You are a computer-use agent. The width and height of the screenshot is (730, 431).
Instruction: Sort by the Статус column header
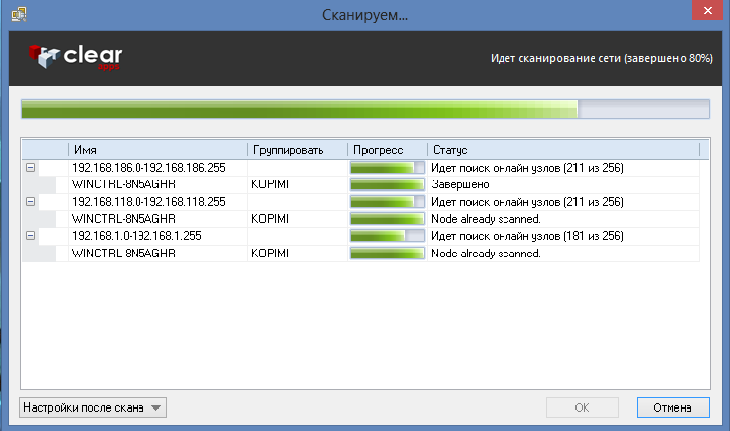click(x=563, y=150)
